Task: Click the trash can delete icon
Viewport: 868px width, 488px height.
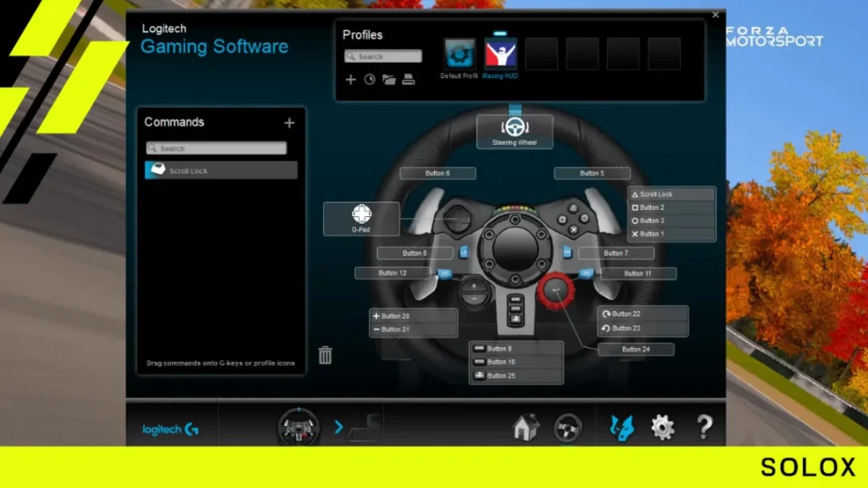Action: 325,355
